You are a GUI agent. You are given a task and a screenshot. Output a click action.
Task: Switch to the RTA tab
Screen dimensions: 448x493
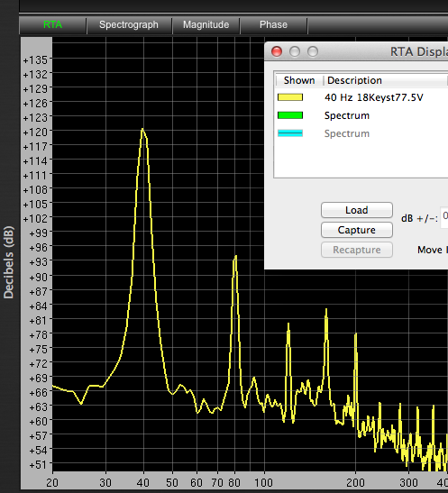click(52, 25)
